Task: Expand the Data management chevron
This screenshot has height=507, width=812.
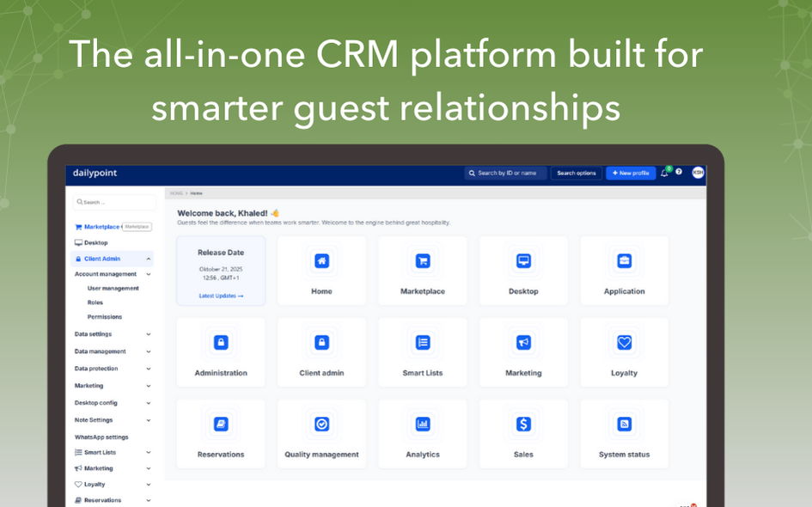Action: [149, 351]
